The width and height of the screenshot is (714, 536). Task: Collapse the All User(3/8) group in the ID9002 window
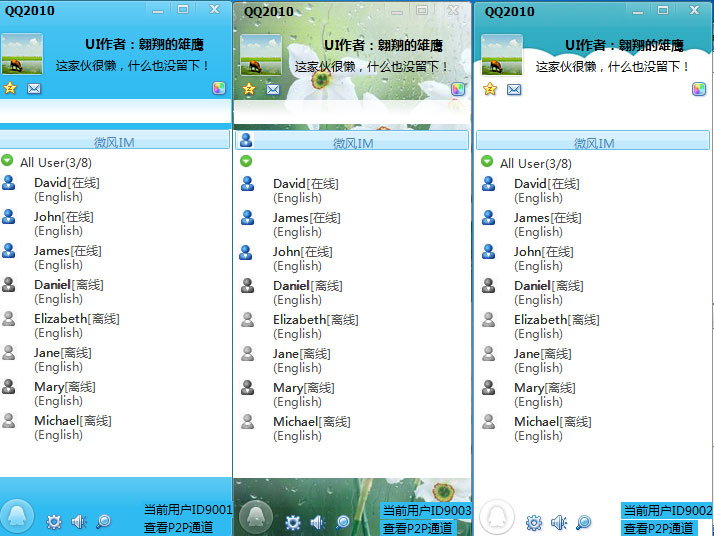pos(487,161)
